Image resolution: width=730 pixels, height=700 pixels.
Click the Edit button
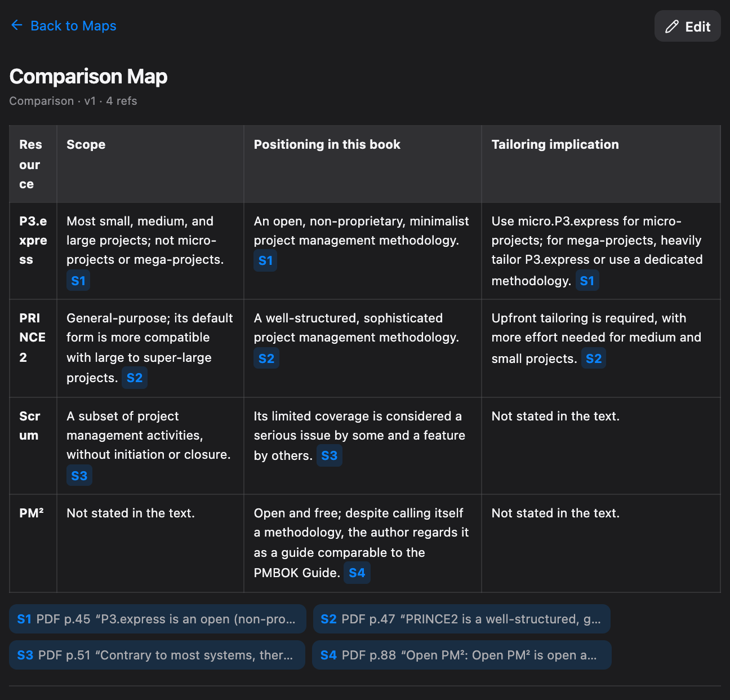pyautogui.click(x=688, y=26)
